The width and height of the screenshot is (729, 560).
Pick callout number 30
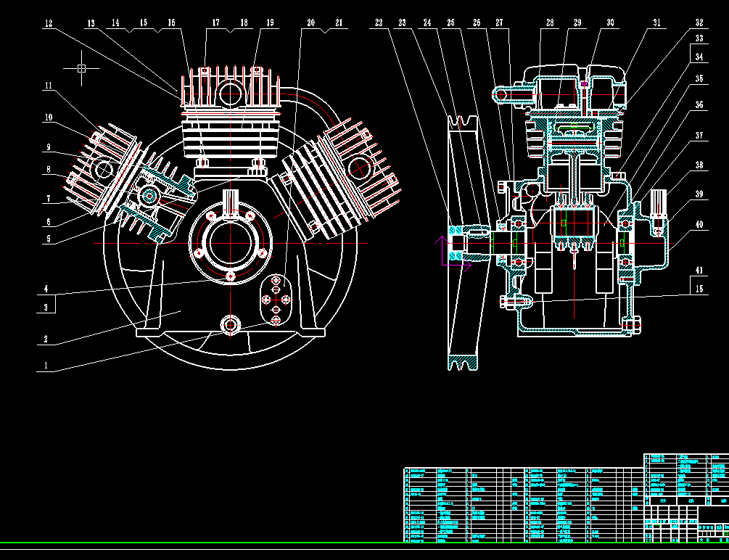pyautogui.click(x=610, y=22)
